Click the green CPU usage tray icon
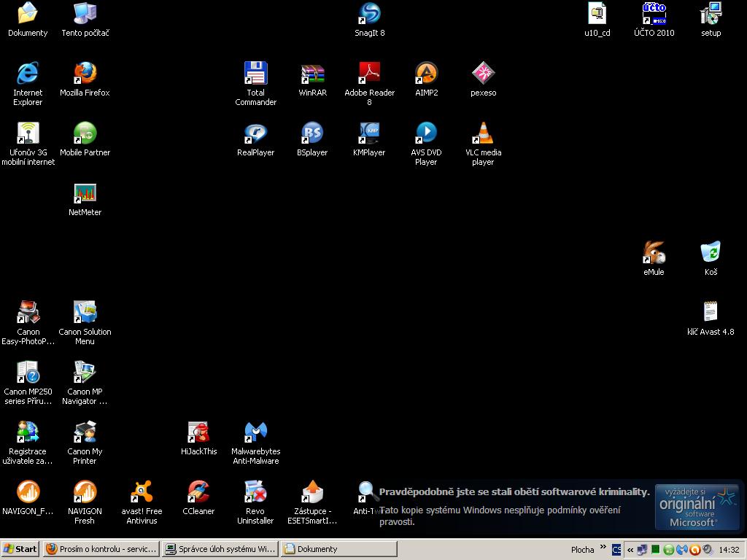Screen dimensions: 747x560 [x=656, y=550]
